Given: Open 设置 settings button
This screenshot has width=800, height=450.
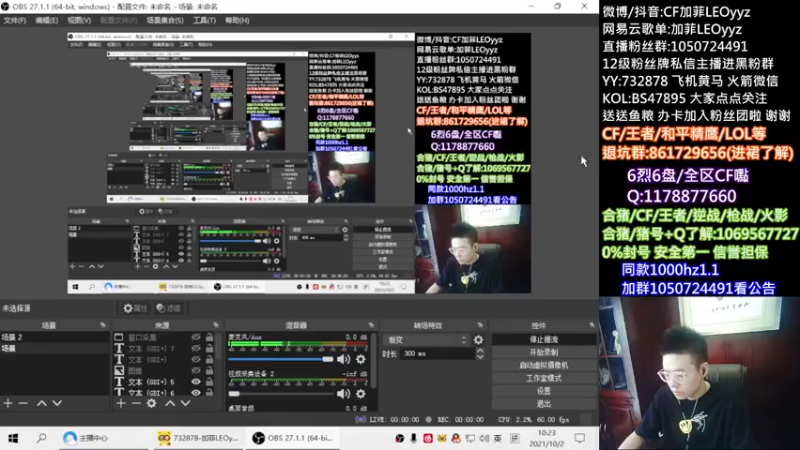Looking at the screenshot, I should coord(544,391).
